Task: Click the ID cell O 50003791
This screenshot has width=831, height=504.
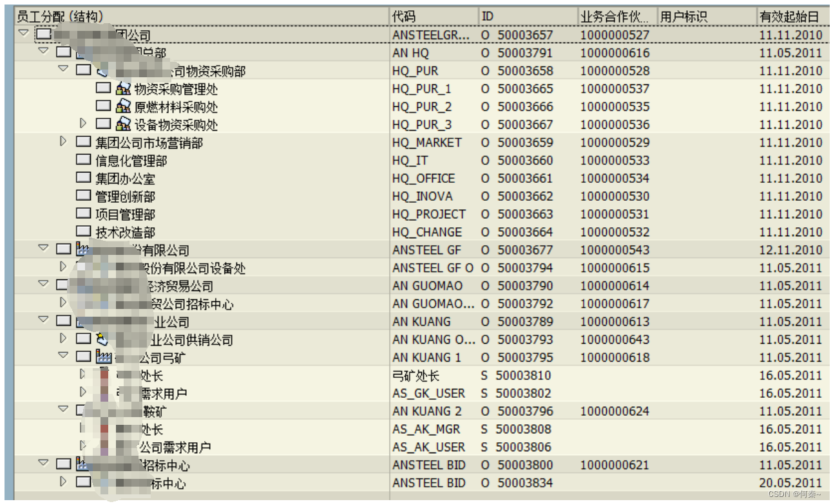Action: pos(517,53)
